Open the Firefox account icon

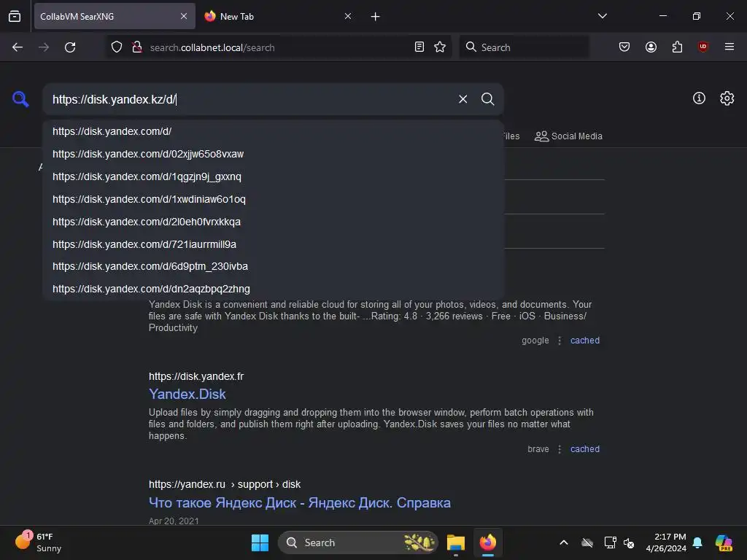click(x=651, y=47)
